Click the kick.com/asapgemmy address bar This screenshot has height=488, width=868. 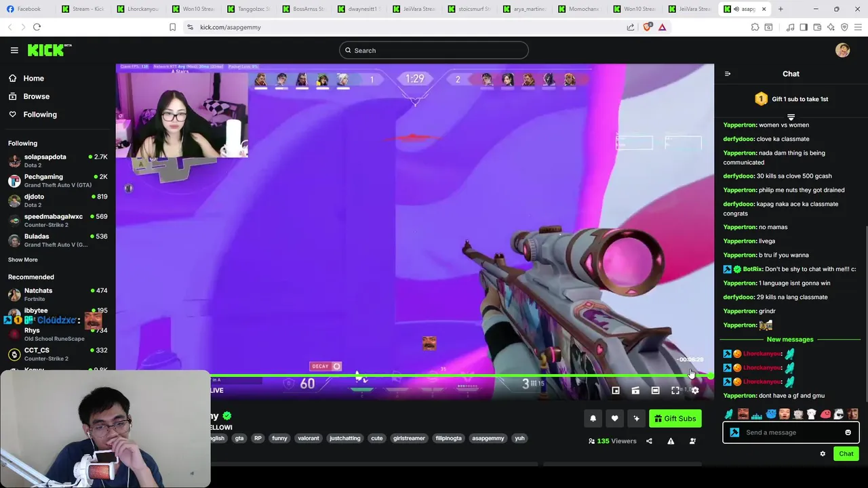click(x=231, y=27)
